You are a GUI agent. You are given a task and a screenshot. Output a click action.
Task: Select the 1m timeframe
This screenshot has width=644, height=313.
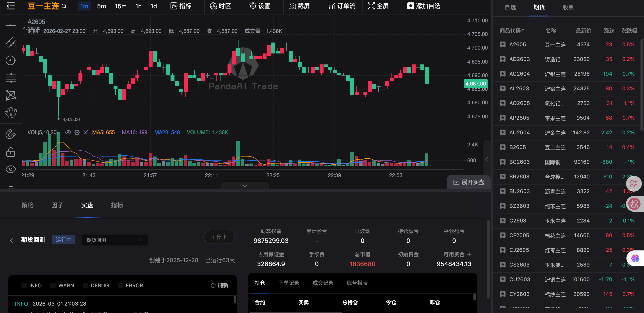[84, 6]
